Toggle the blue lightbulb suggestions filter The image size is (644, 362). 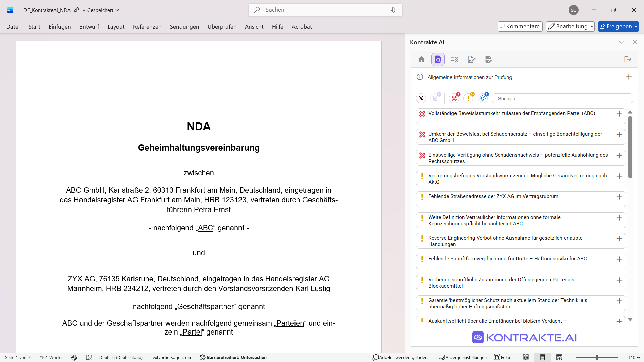click(x=483, y=98)
